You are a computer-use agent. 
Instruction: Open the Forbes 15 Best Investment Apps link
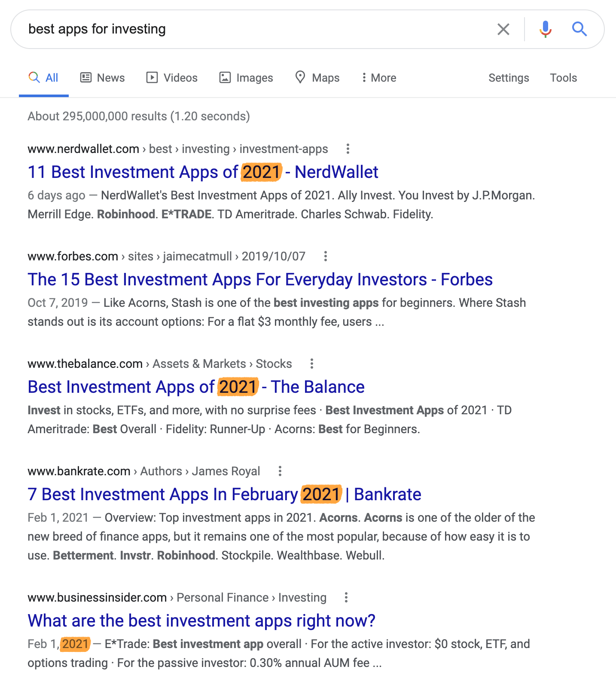tap(260, 280)
